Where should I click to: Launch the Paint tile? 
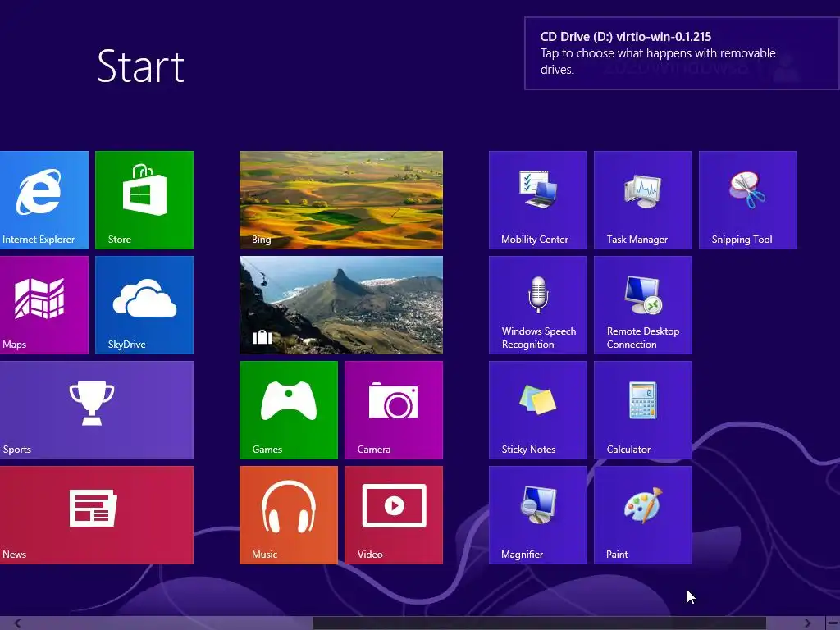point(643,515)
